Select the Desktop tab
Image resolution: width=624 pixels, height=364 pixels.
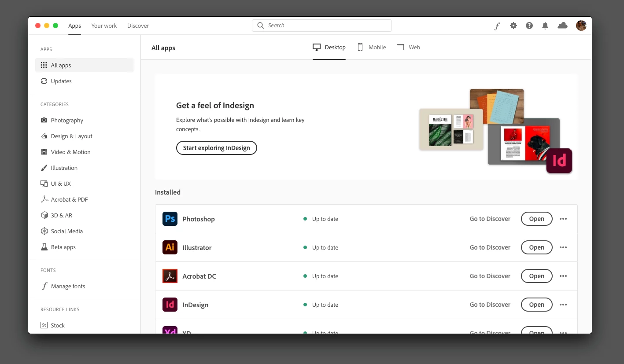point(329,47)
